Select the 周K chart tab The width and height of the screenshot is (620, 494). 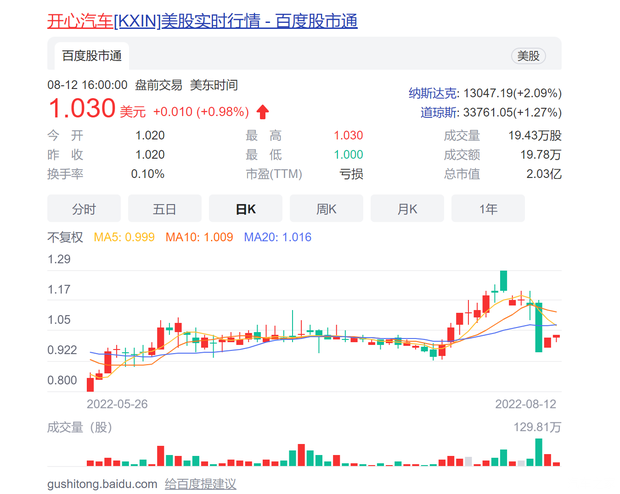pyautogui.click(x=326, y=208)
